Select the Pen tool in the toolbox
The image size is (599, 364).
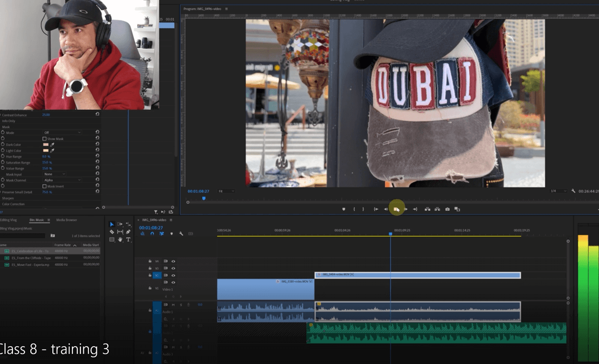128,232
